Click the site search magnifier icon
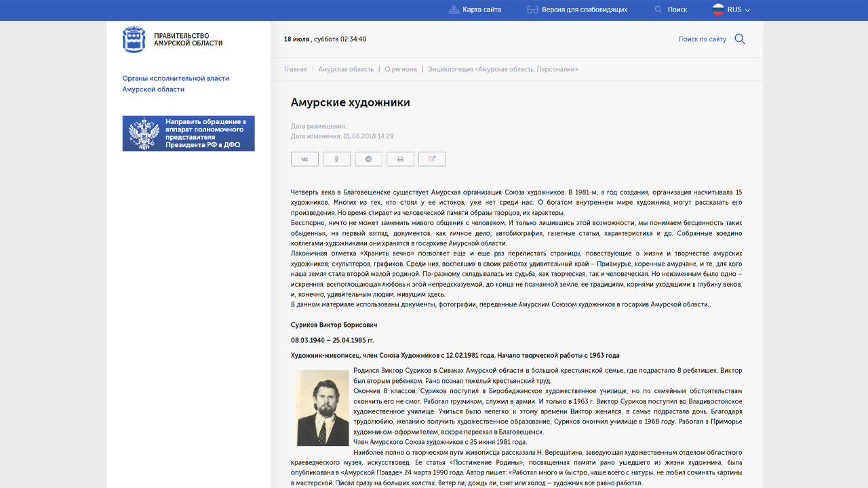The width and height of the screenshot is (868, 488). (740, 39)
